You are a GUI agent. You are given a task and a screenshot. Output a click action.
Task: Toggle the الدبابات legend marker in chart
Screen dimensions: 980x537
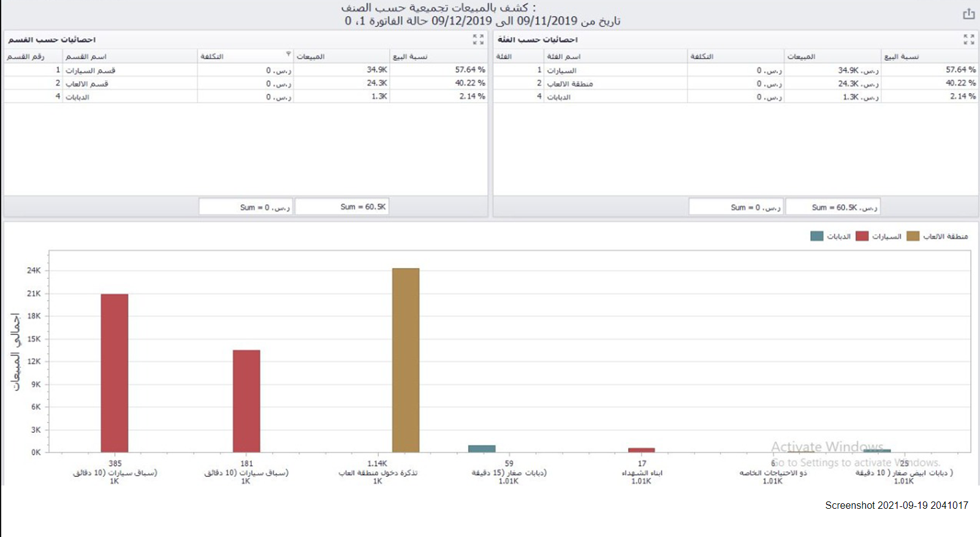pos(816,236)
